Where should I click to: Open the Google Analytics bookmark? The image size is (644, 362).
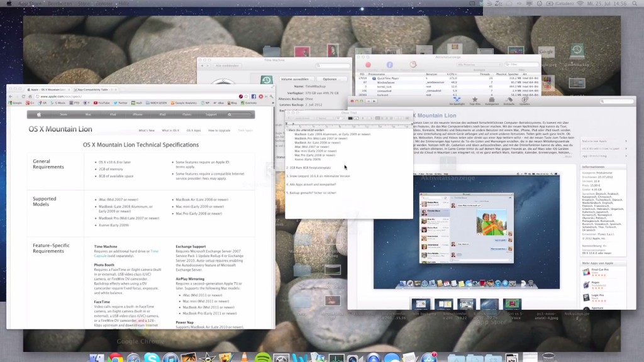[184, 103]
